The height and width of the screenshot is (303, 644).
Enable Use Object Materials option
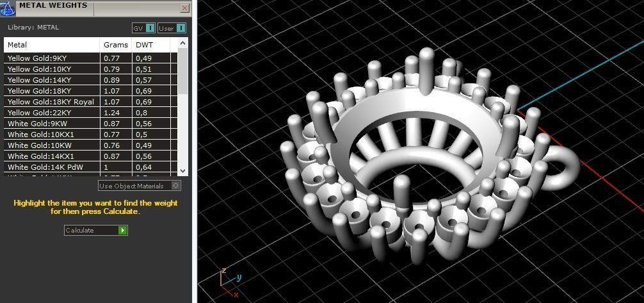[139, 186]
